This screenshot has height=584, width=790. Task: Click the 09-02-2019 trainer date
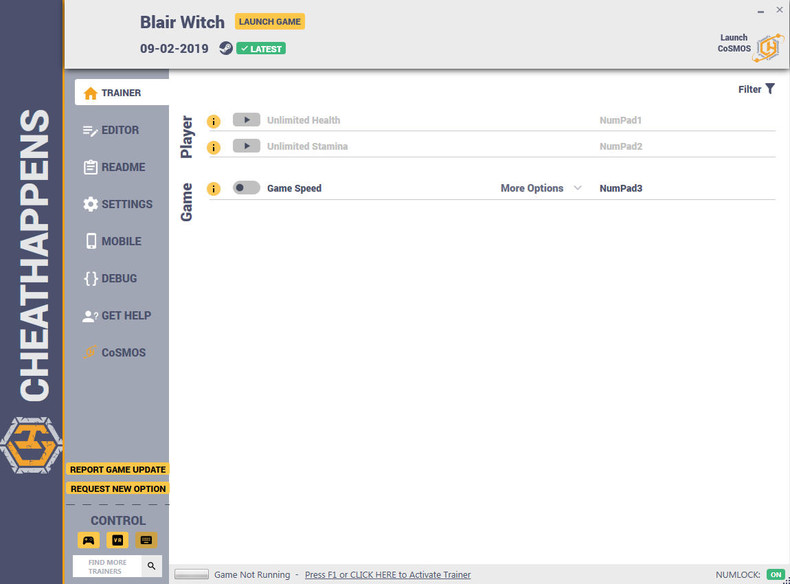point(174,48)
